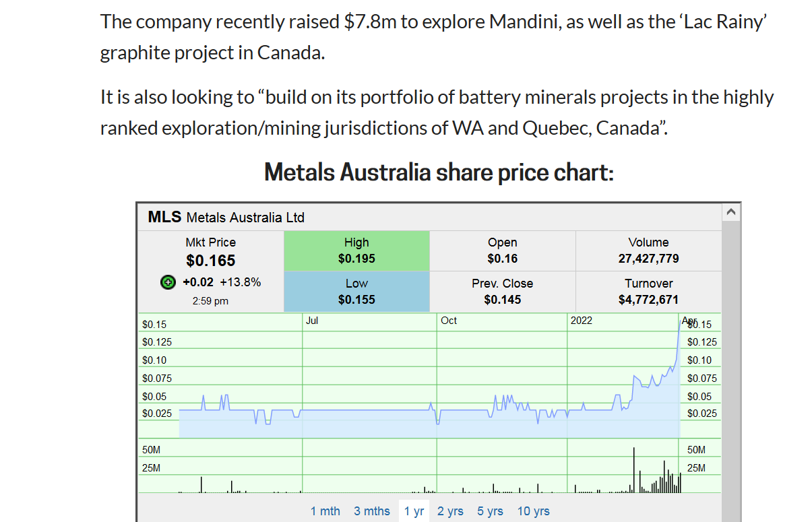Click the MLS ticker symbol
The image size is (812, 522).
point(164,217)
